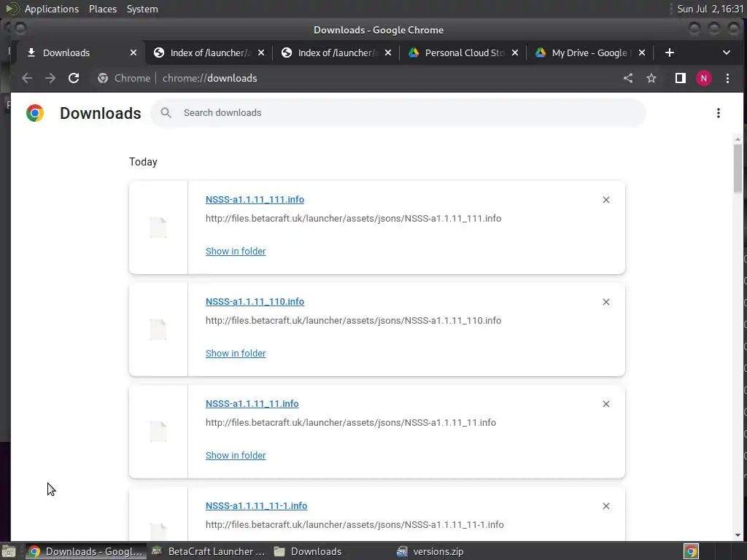747x560 pixels.
Task: Show NSSS-a1.1.11_11.info in folder
Action: click(236, 455)
